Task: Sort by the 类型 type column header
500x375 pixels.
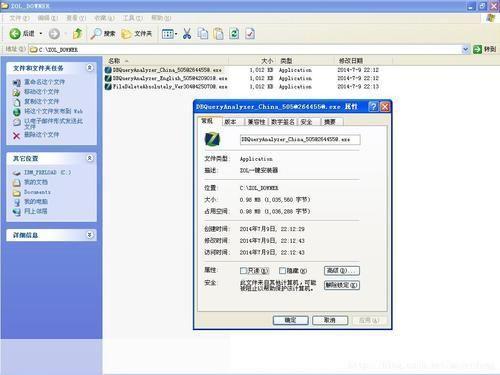Action: point(286,61)
